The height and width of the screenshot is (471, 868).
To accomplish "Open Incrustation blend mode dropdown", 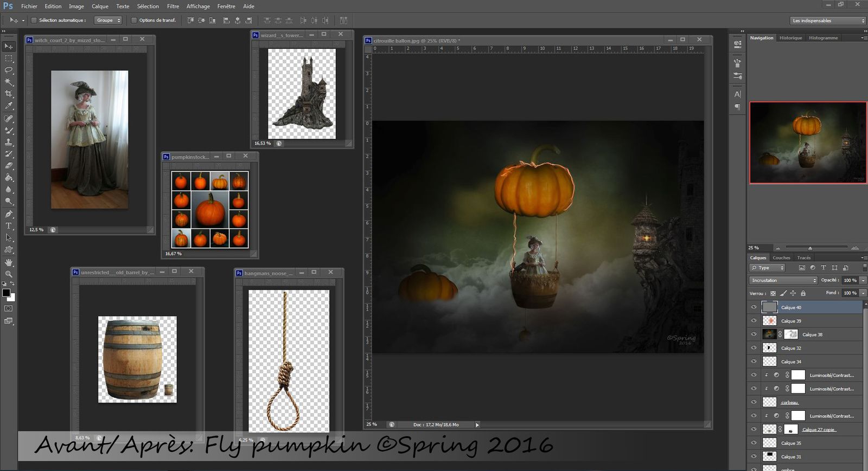I will click(x=783, y=280).
